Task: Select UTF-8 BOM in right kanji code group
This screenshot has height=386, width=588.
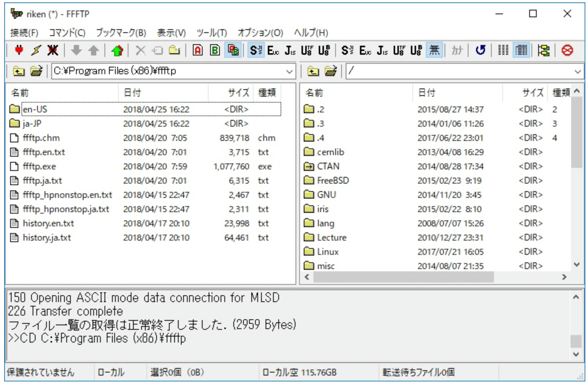Action: (x=416, y=50)
